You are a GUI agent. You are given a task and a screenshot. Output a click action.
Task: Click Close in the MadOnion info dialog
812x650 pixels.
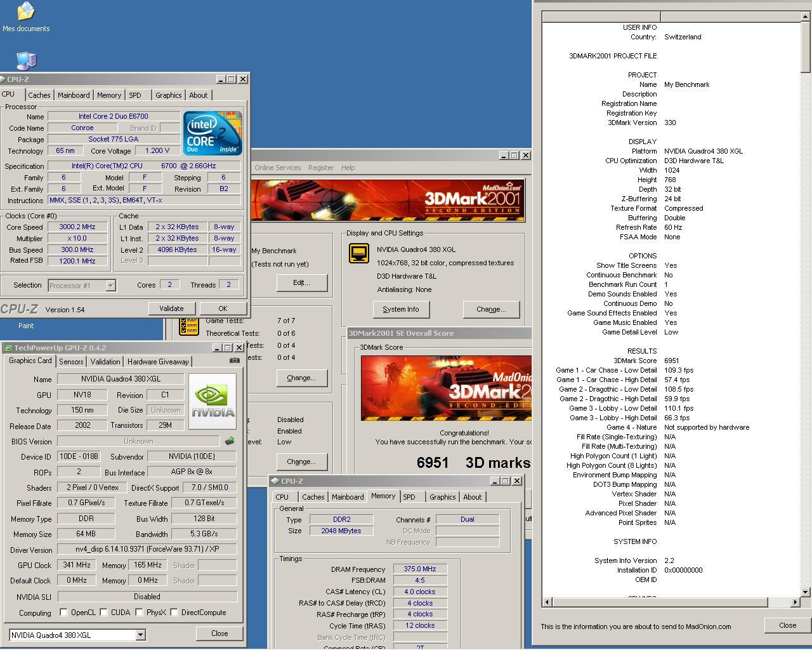tap(787, 625)
